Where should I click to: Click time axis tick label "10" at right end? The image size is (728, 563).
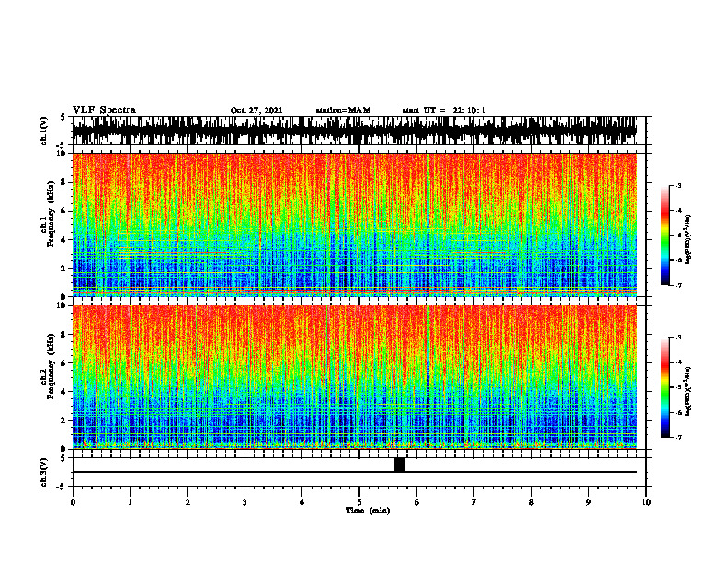coord(646,502)
